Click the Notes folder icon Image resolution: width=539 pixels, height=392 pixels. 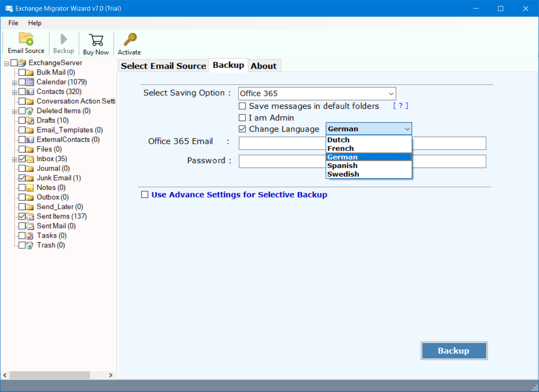pos(30,188)
